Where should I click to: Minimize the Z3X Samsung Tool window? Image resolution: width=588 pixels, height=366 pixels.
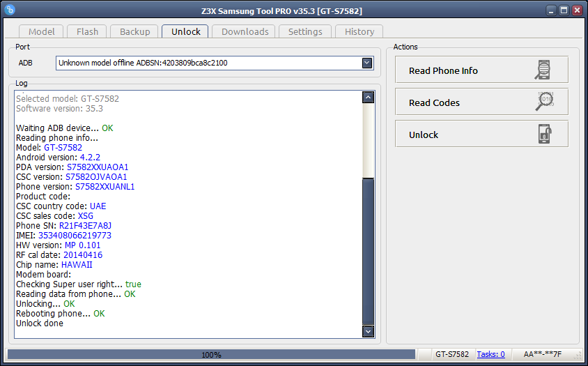click(x=551, y=10)
